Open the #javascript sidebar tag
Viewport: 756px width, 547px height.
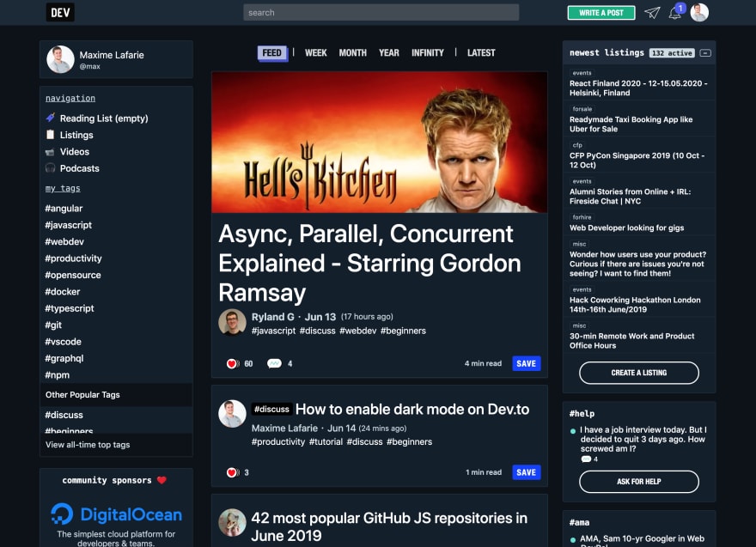point(68,225)
